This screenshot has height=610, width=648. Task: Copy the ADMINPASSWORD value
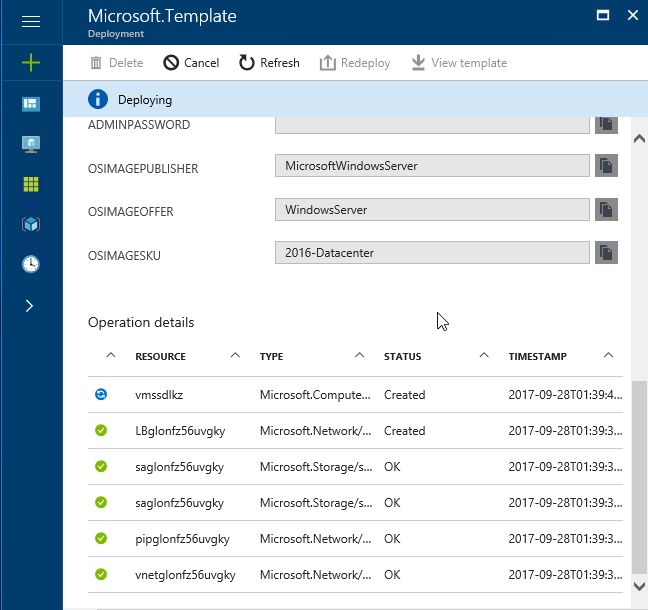coord(606,125)
